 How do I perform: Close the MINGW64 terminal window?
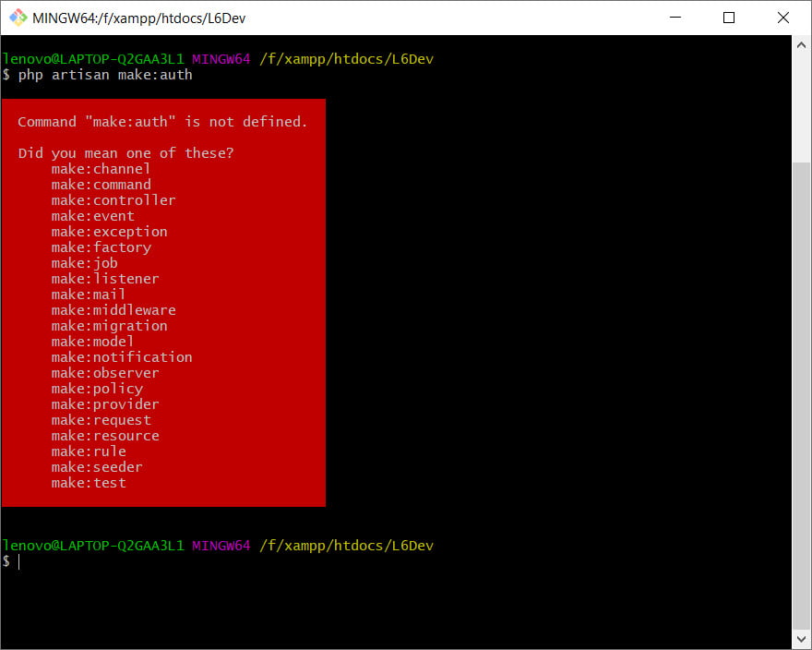(x=783, y=18)
